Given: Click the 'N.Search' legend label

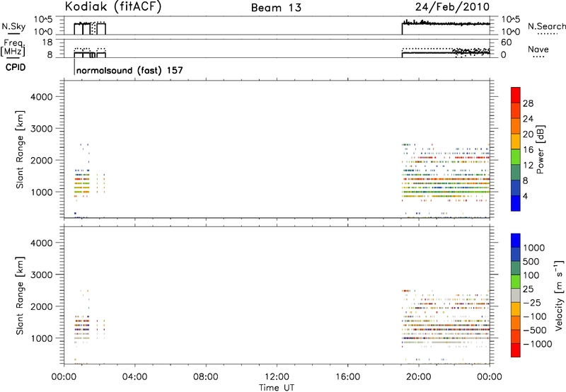Looking at the screenshot, I should pyautogui.click(x=546, y=26).
